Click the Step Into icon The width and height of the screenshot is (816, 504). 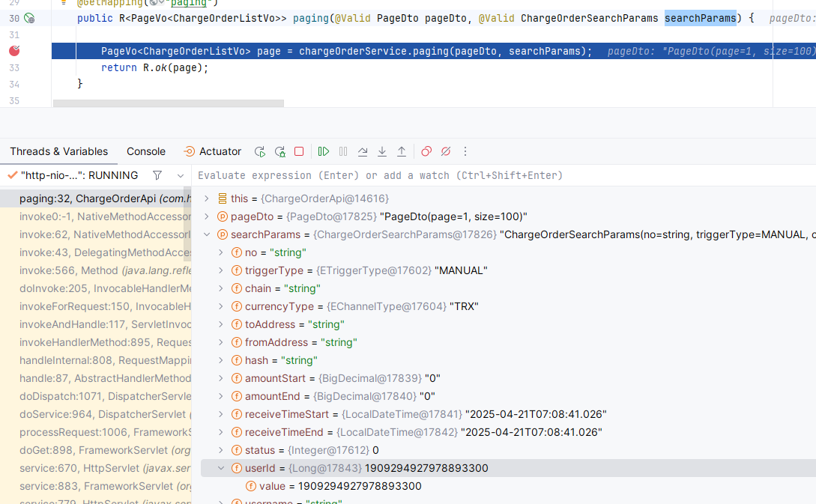(x=381, y=151)
